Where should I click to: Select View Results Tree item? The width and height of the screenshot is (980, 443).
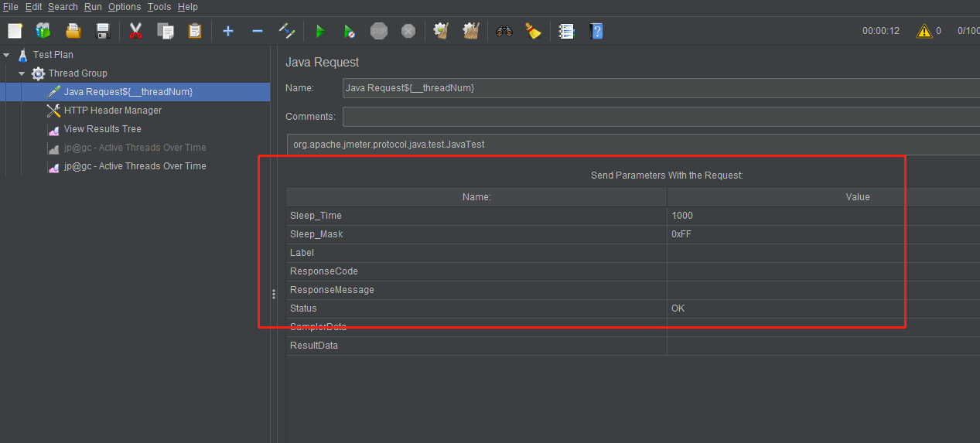103,129
